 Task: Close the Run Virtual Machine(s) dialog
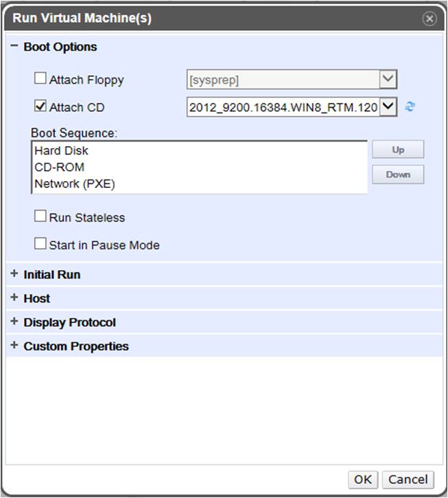point(430,19)
